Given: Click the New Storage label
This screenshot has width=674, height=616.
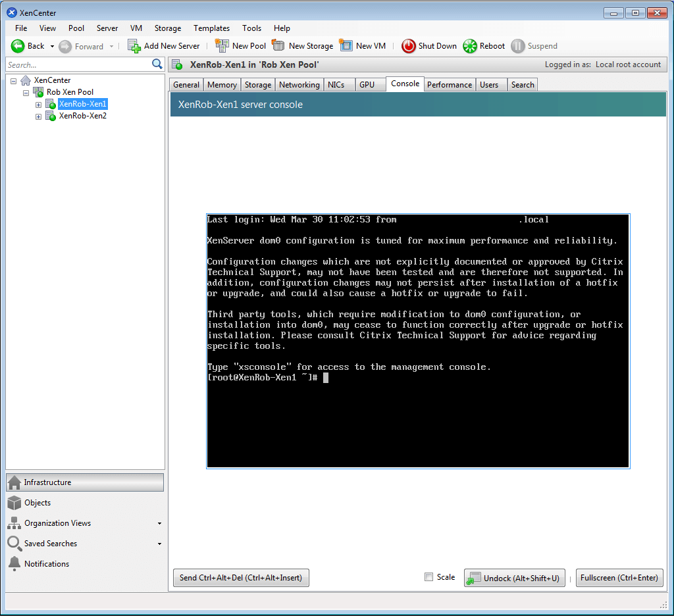Looking at the screenshot, I should click(x=311, y=46).
